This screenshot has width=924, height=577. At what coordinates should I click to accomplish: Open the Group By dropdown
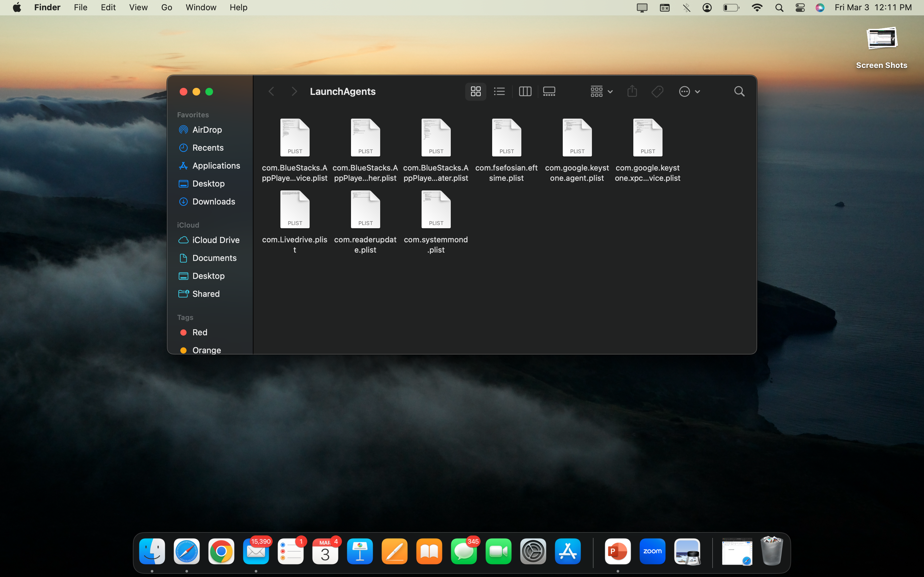pos(601,92)
